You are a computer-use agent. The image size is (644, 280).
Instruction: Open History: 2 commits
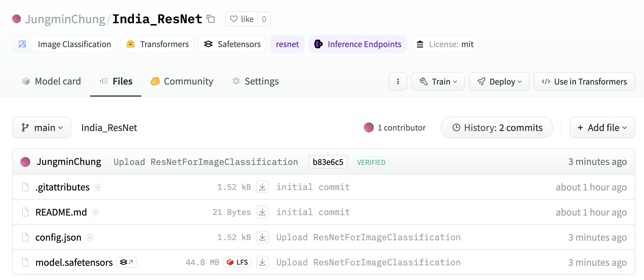tap(497, 128)
